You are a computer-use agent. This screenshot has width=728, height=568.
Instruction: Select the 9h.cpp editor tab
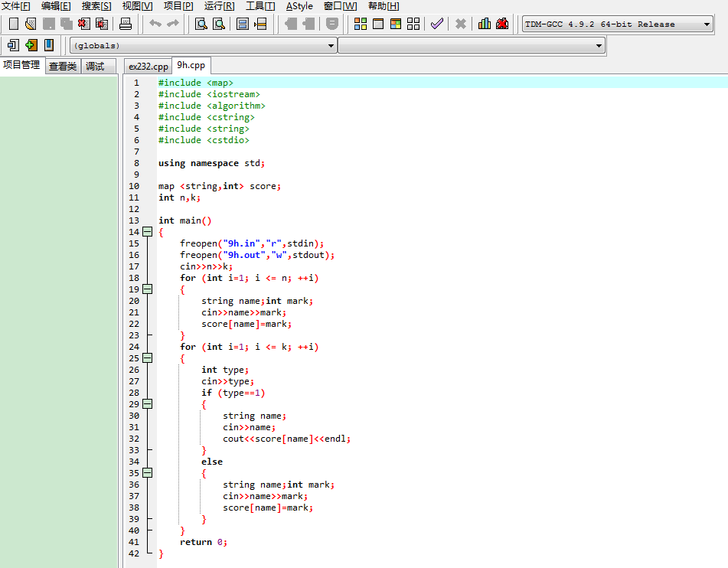191,65
